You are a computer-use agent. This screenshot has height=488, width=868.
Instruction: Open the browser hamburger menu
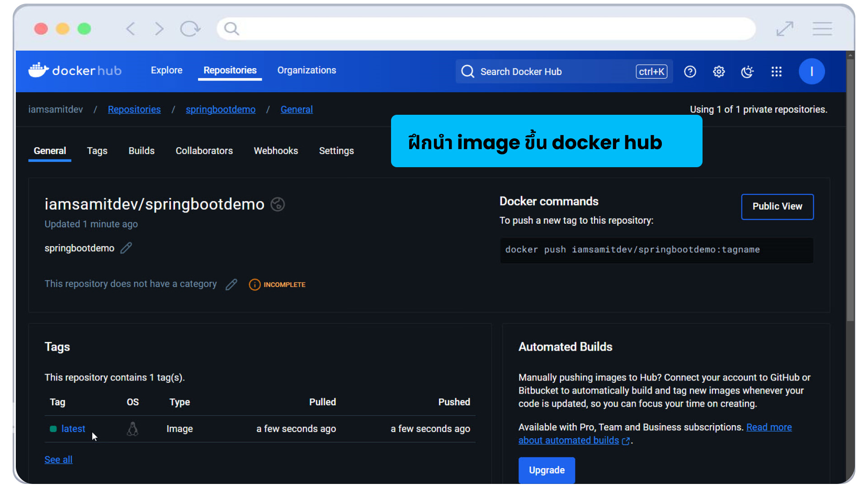tap(822, 29)
